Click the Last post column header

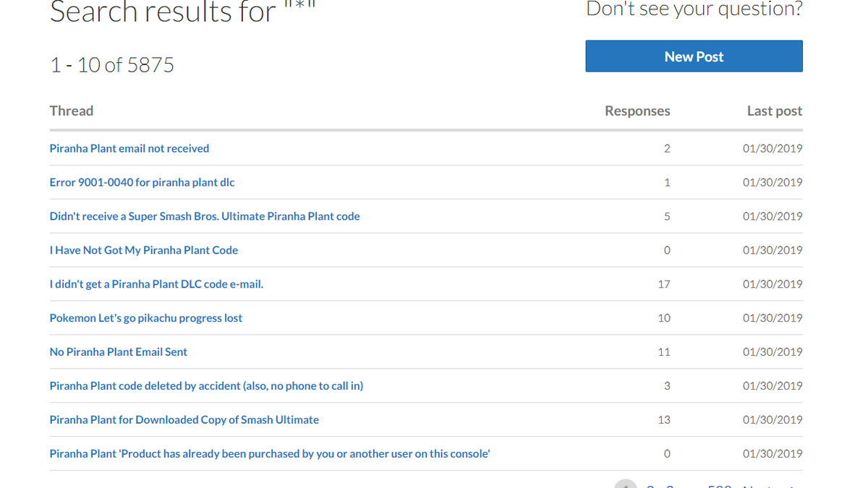tap(775, 111)
